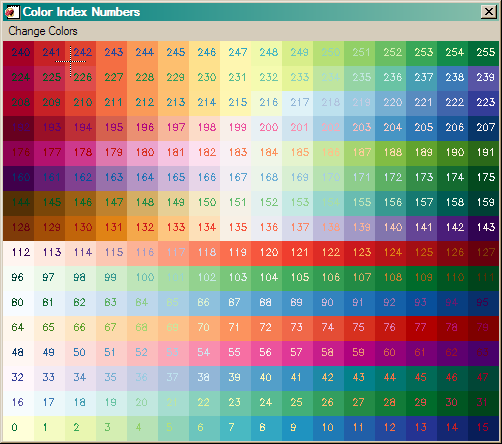Select color swatch number 64
Screen dimensions: 502x444
point(19,328)
